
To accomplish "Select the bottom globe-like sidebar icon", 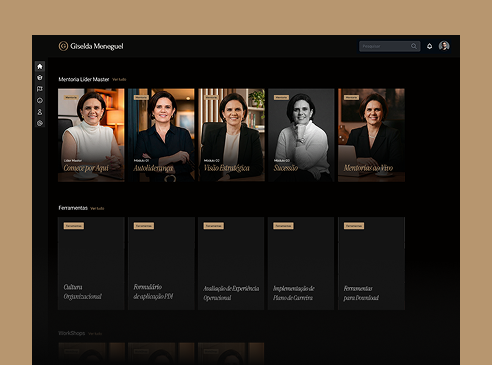I will tap(40, 123).
